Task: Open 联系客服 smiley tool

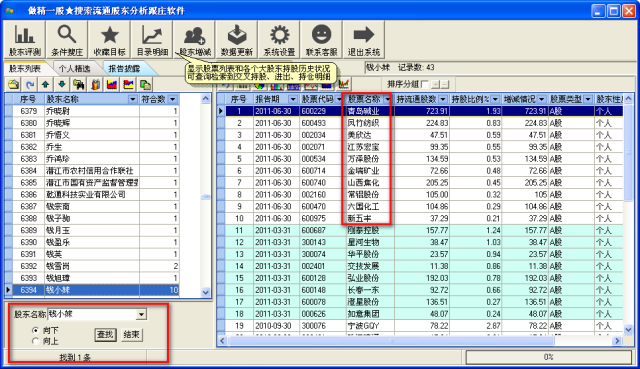Action: coord(322,40)
